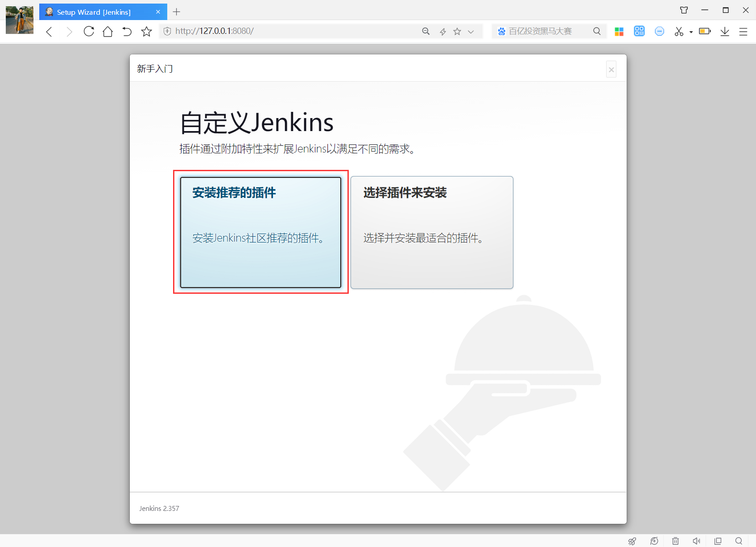Image resolution: width=756 pixels, height=547 pixels.
Task: Click the scissors screenshot tool
Action: coord(679,31)
